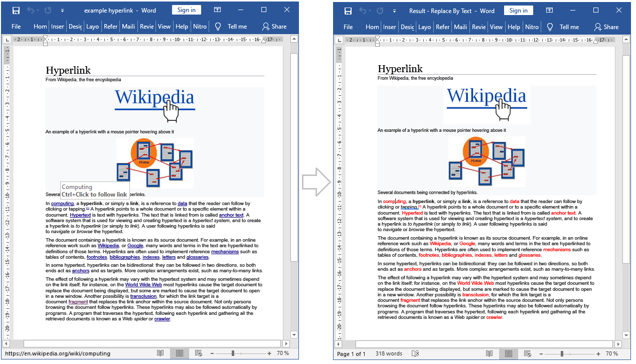Switch to References tab in left window
636x364 pixels.
(111, 27)
